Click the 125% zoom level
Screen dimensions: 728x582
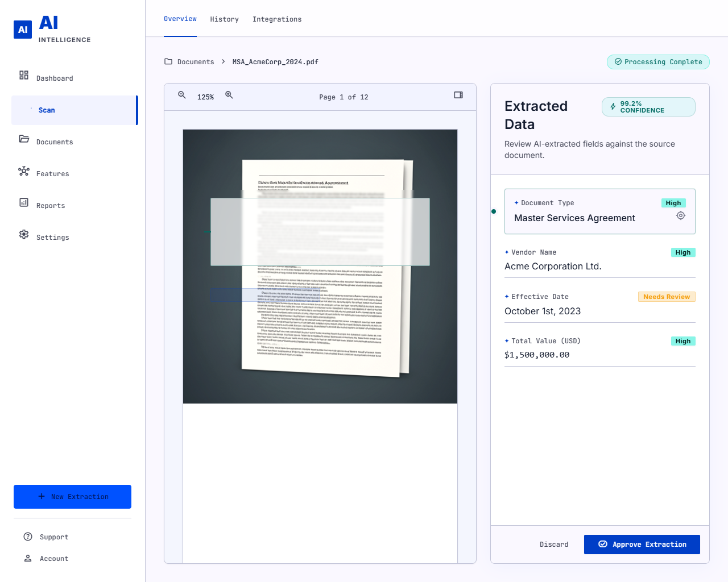coord(205,97)
